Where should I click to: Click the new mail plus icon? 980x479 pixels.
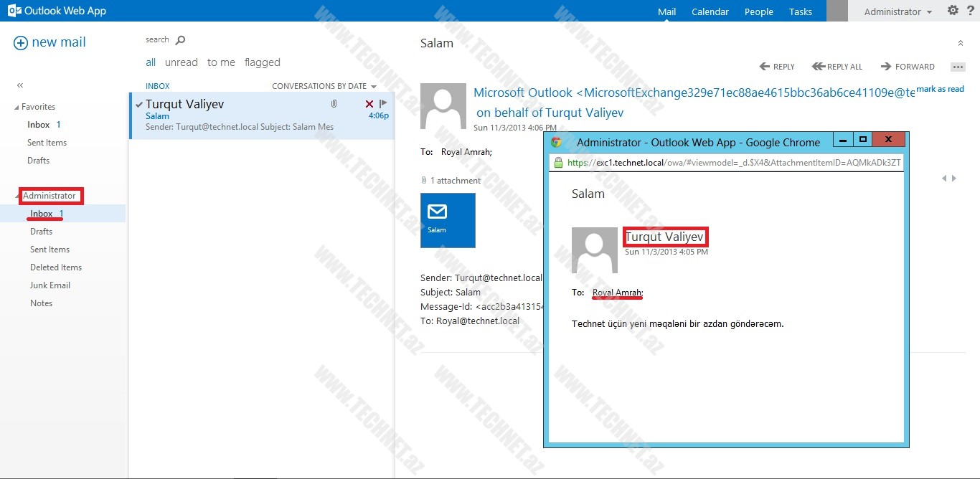(21, 43)
